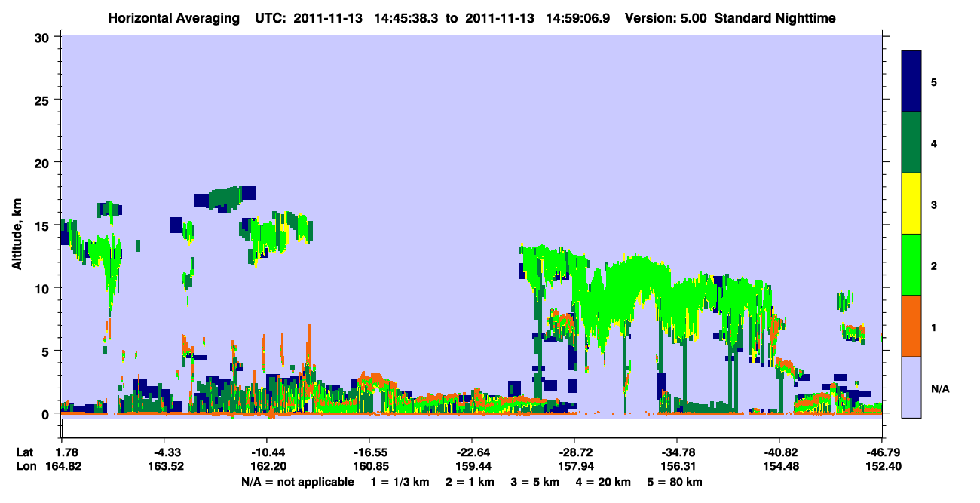Screen dimensions: 980x503
Task: Click the latitude value '-40.82'
Action: point(780,452)
